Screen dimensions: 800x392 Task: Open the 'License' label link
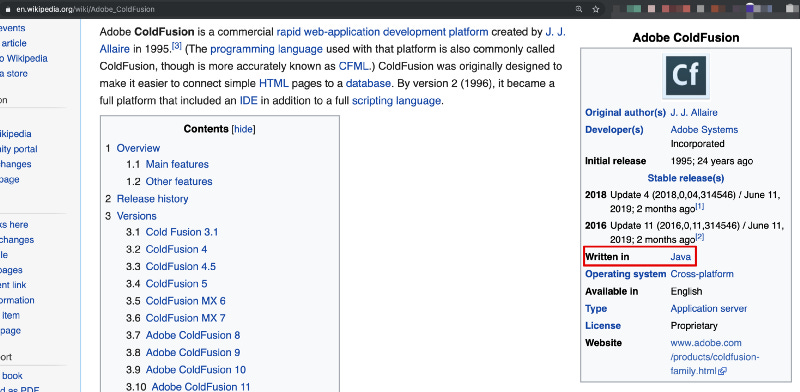[603, 326]
